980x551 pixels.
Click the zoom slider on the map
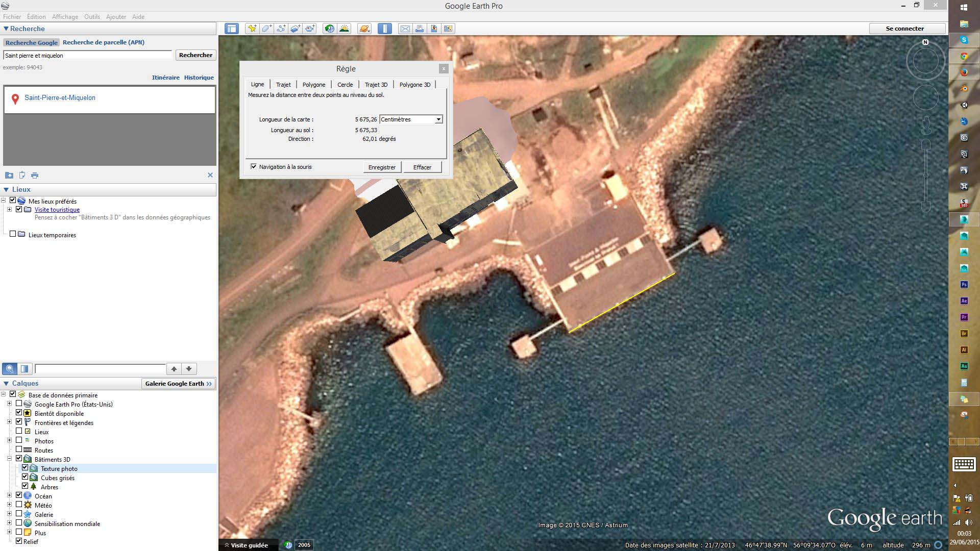926,176
